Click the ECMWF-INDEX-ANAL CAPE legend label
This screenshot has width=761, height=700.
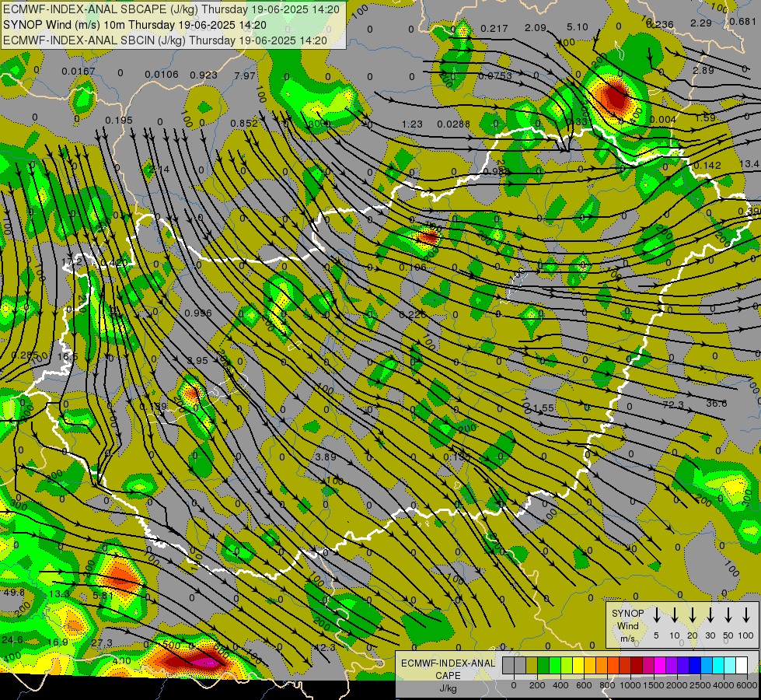point(448,670)
